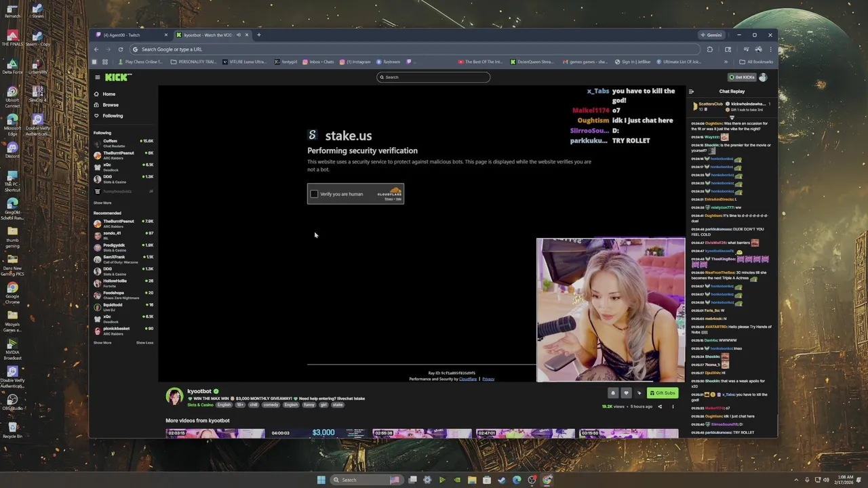Open PERSONALITY TRAI... bookmarks folder
Screen dimensions: 868x488
pos(193,62)
